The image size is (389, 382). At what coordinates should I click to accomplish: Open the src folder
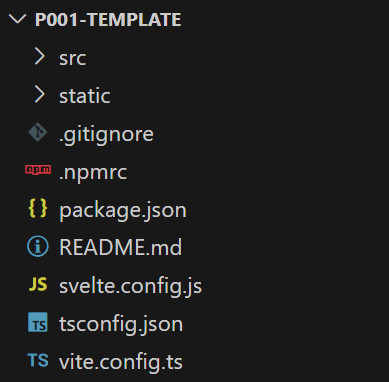73,58
